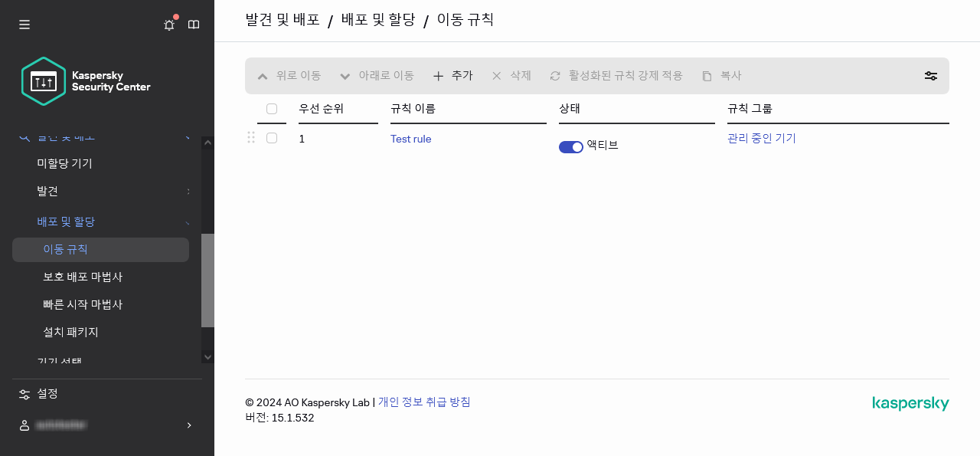Select the Test rule row checkbox
The image size is (980, 456).
pos(272,139)
